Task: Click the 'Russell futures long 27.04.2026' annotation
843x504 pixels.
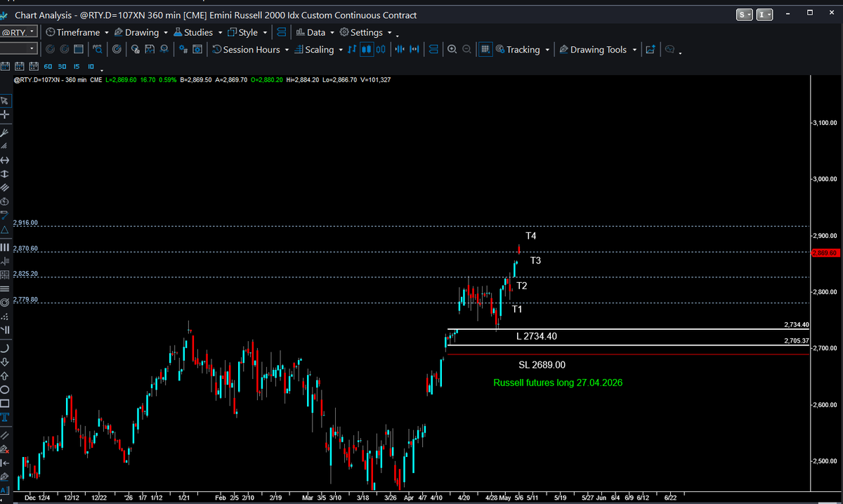Action: (x=558, y=383)
